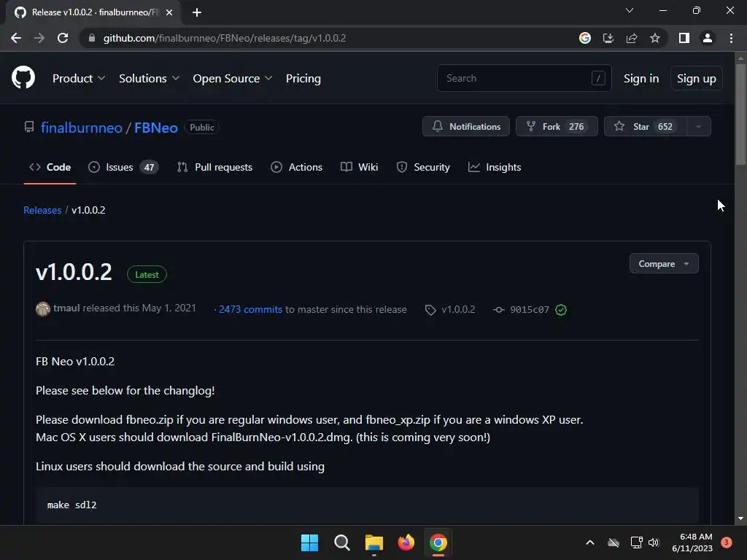Click the page vertical scrollbar thumb
747x560 pixels.
(x=740, y=114)
